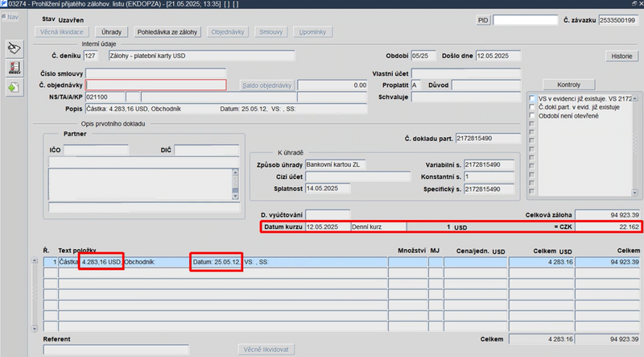
Task: Click Č. dokladu part. field 2172815490
Action: click(x=488, y=139)
